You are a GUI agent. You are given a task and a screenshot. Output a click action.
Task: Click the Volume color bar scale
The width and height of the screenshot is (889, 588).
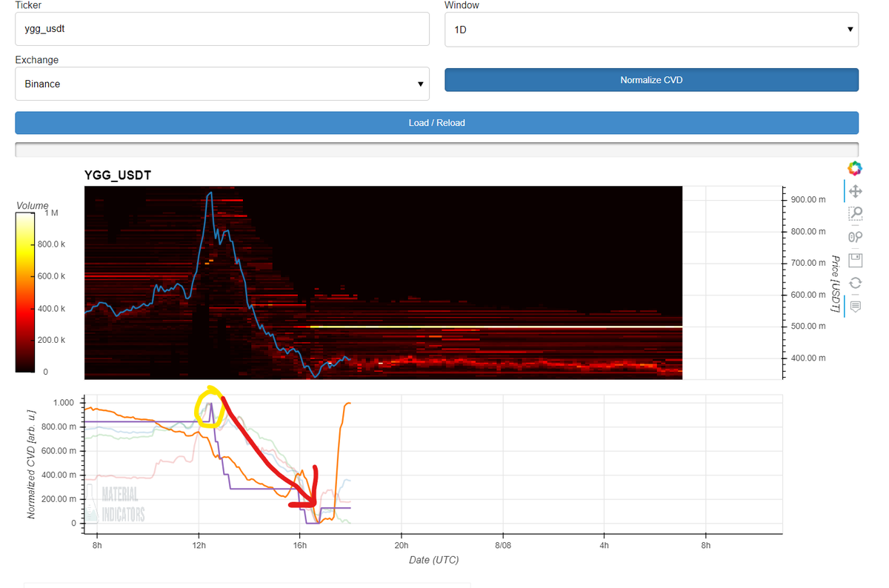click(24, 292)
